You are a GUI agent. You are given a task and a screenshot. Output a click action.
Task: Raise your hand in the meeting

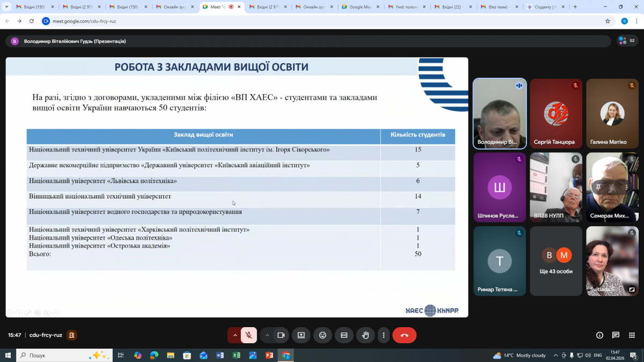pyautogui.click(x=365, y=335)
